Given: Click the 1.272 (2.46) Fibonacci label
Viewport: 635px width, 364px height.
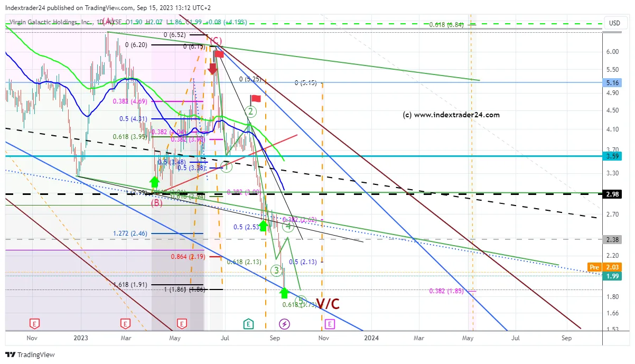Looking at the screenshot, I should click(130, 233).
